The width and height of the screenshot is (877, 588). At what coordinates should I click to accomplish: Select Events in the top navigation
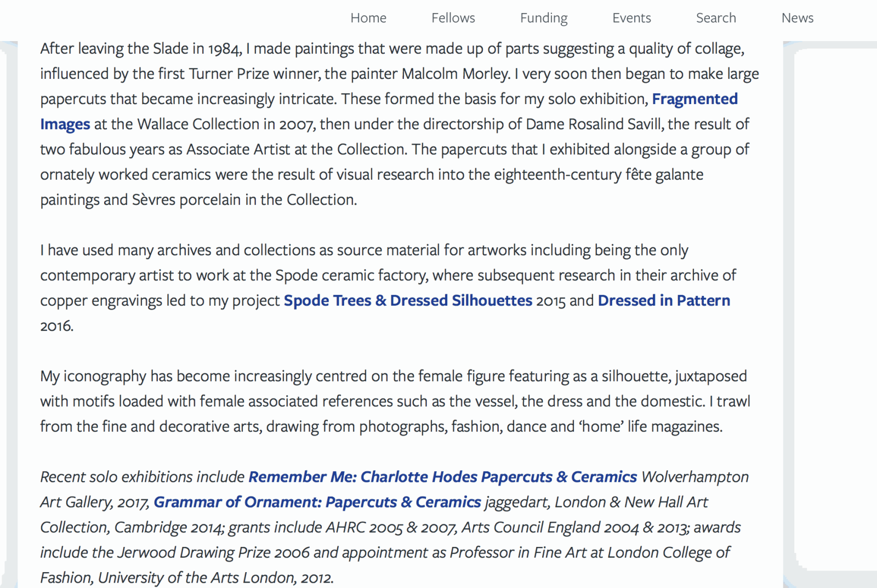(x=631, y=18)
